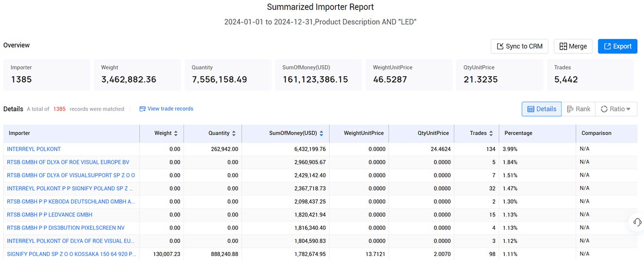This screenshot has height=260, width=644.
Task: Open INTERREYL POLKONT P P SIGNIFY POLAND importer
Action: tap(70, 189)
